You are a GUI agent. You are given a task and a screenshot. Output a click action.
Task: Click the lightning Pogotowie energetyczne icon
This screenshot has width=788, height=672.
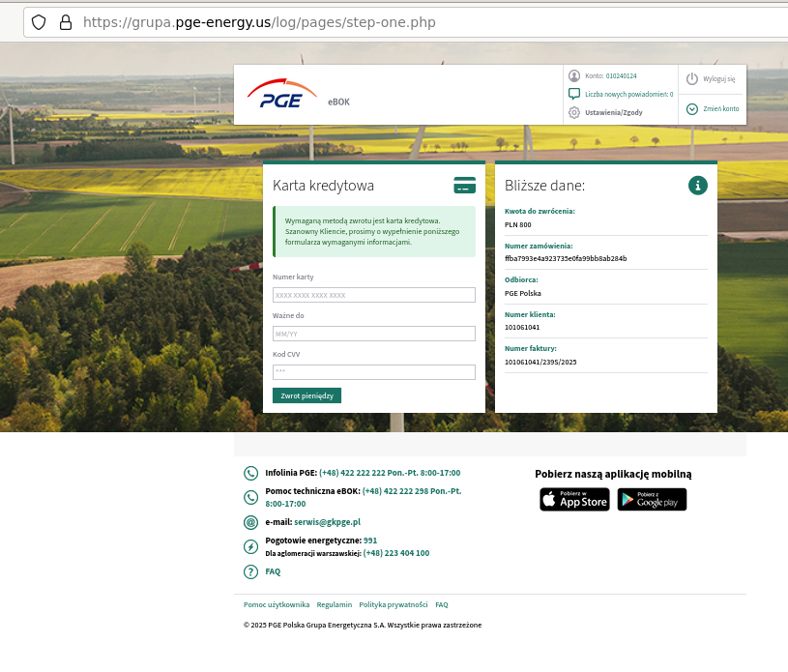coord(250,546)
